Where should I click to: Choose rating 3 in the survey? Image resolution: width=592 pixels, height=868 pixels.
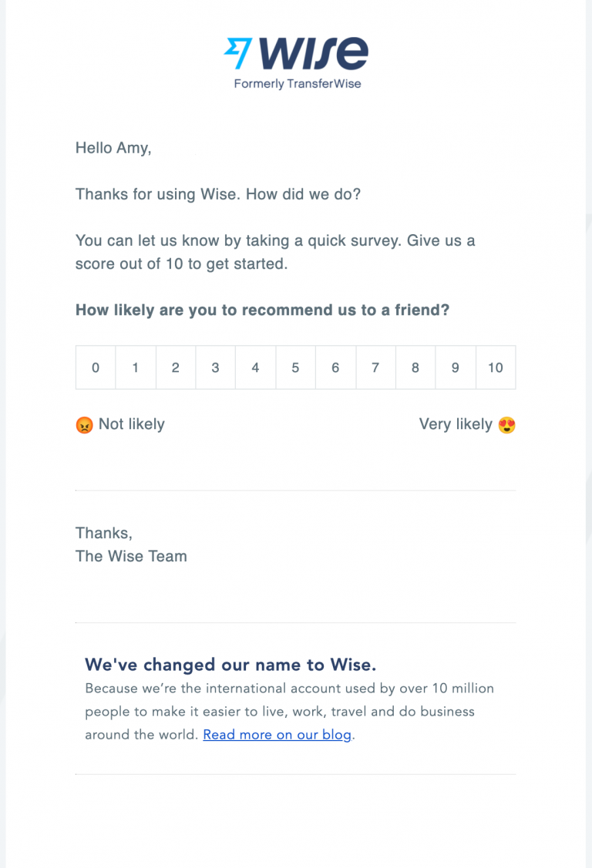(x=215, y=367)
